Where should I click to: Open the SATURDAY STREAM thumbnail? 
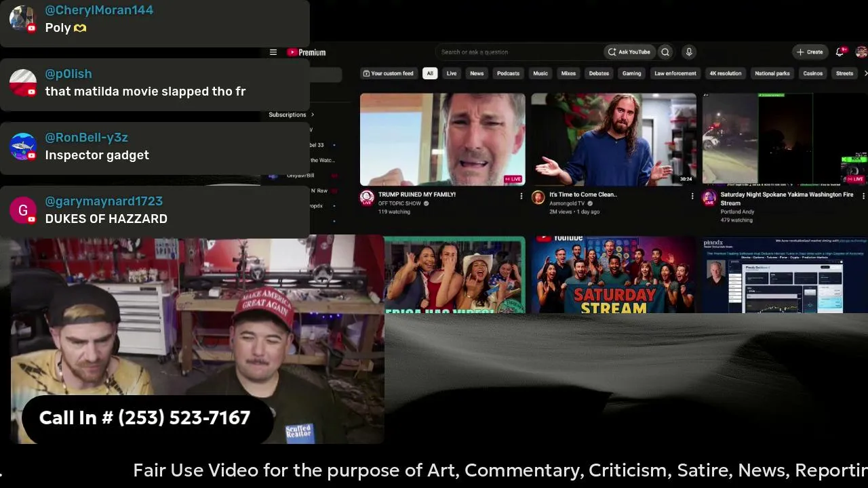[x=614, y=274]
